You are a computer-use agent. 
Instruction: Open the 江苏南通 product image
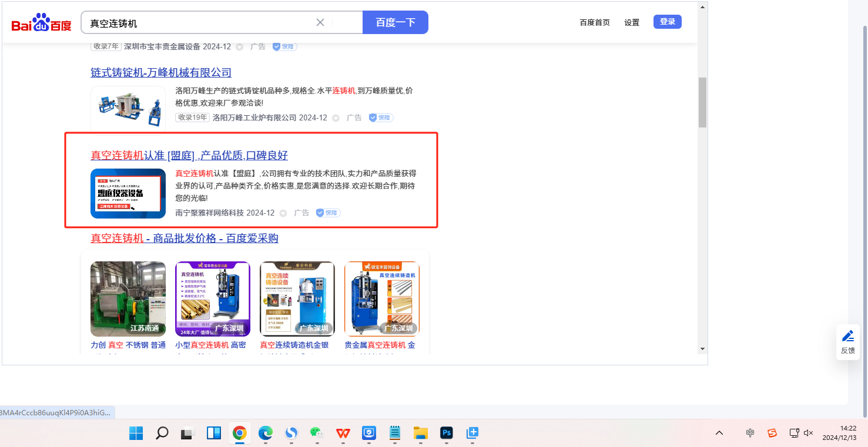click(x=128, y=299)
